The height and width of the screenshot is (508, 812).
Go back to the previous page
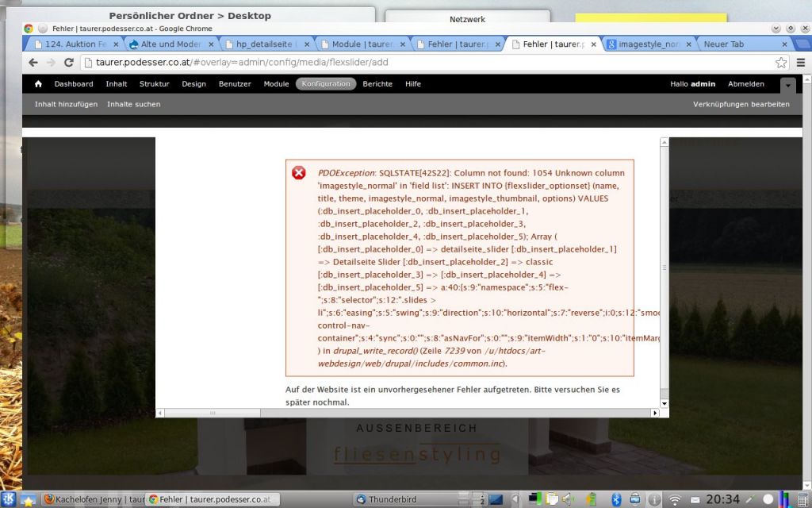pyautogui.click(x=33, y=63)
